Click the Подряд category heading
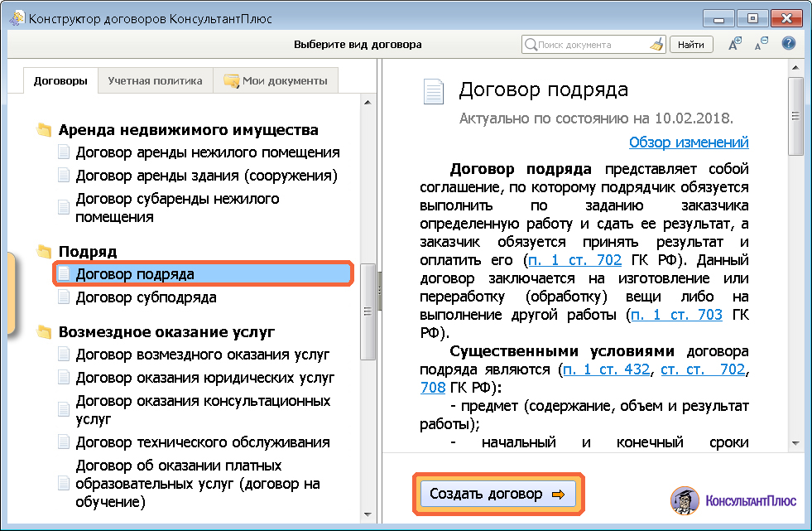812x531 pixels. pyautogui.click(x=88, y=252)
